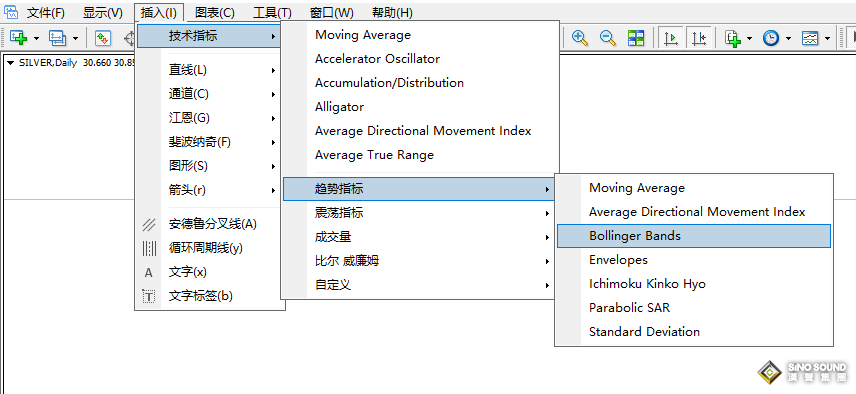Collapse the SILVER,Daily chart title arrow
856x394 pixels.
[x=10, y=63]
